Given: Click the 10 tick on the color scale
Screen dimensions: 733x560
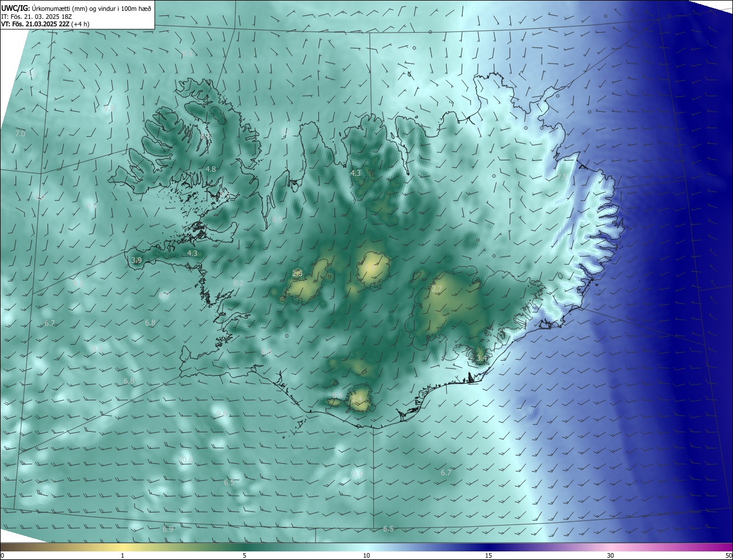Looking at the screenshot, I should tap(366, 555).
